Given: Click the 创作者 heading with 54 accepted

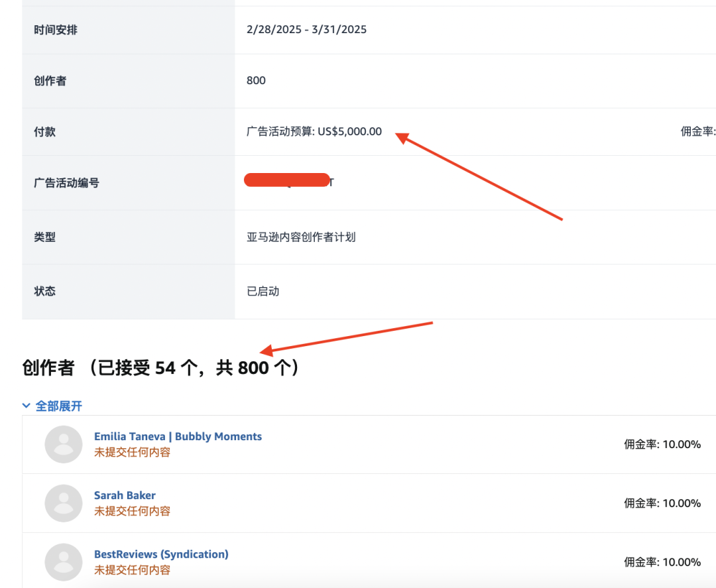Looking at the screenshot, I should pyautogui.click(x=160, y=367).
